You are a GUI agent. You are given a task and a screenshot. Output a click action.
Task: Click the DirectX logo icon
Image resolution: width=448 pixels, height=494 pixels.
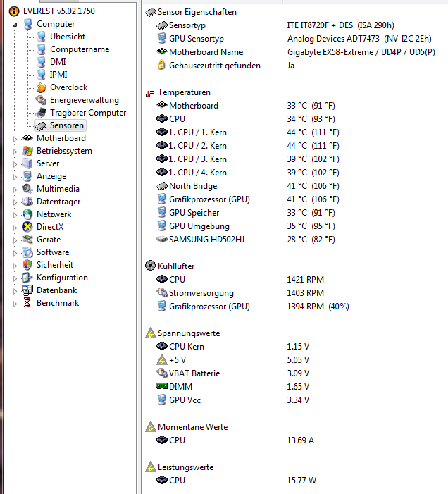tap(27, 227)
